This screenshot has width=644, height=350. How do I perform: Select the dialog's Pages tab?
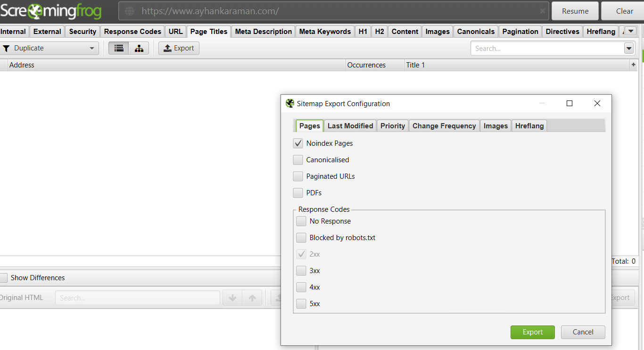tap(310, 126)
